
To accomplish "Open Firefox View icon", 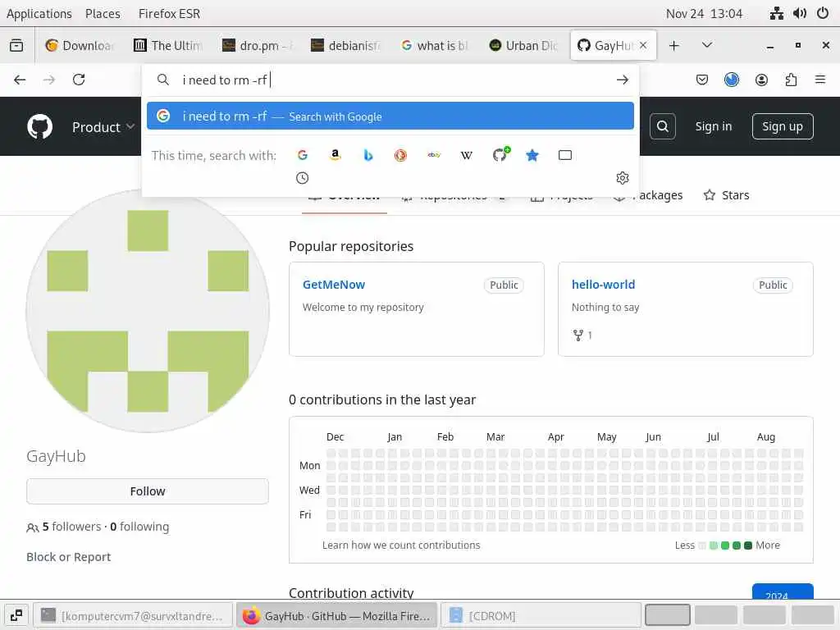I will pos(16,46).
